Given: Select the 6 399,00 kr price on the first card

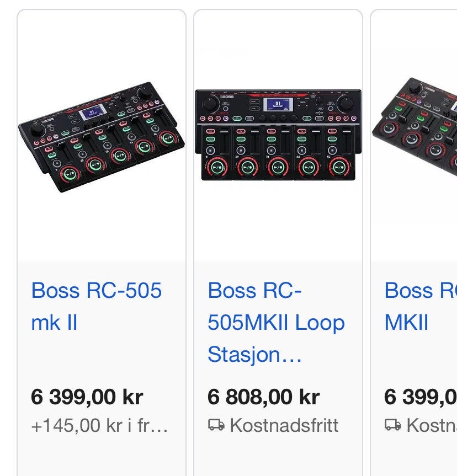Looking at the screenshot, I should pos(87,397).
